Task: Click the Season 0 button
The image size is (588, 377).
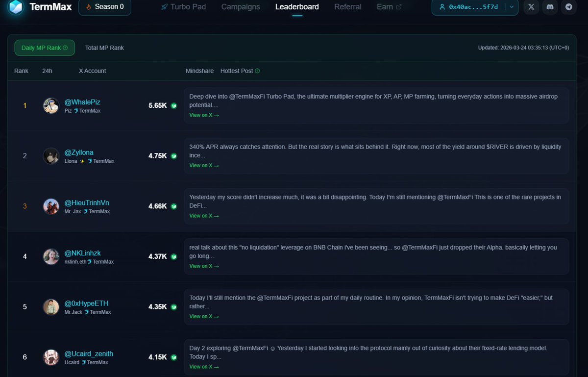Action: point(104,7)
